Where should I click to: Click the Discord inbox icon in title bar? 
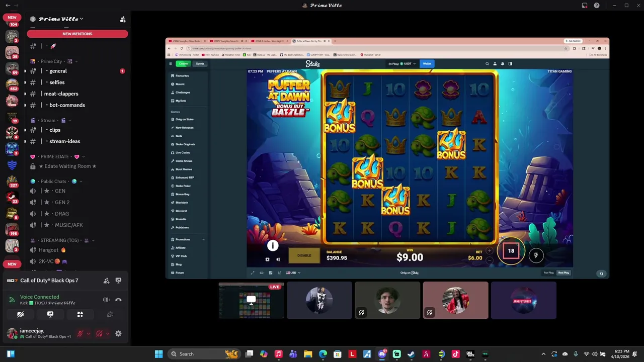(585, 6)
